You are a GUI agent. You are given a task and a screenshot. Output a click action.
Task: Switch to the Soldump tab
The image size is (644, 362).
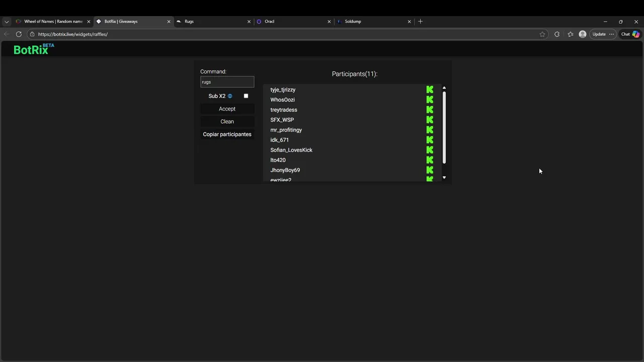[x=374, y=22]
